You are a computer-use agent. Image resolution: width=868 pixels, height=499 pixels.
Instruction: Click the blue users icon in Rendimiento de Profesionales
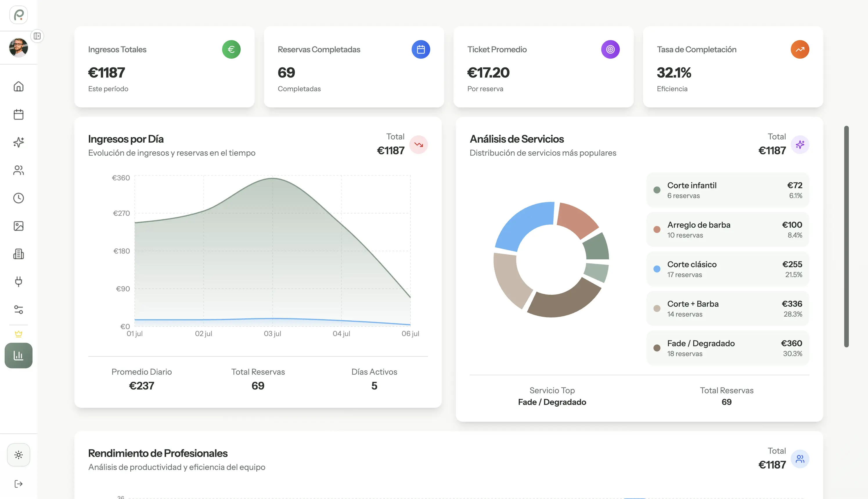click(800, 459)
